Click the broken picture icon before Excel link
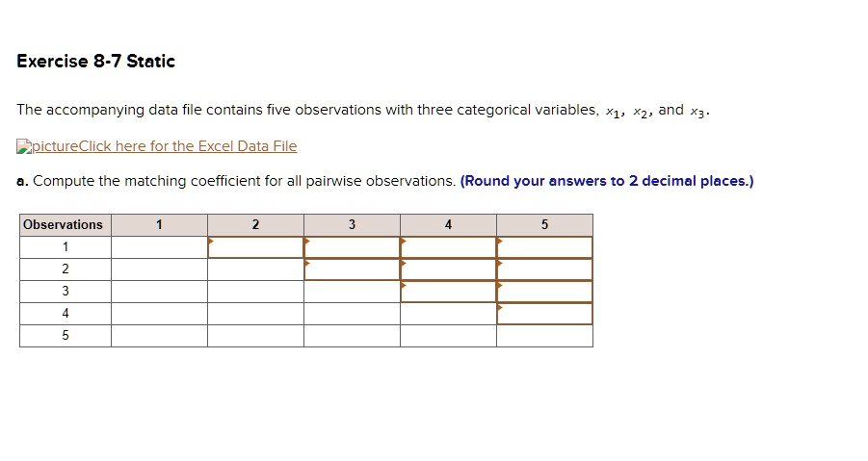This screenshot has width=868, height=461. 24,146
